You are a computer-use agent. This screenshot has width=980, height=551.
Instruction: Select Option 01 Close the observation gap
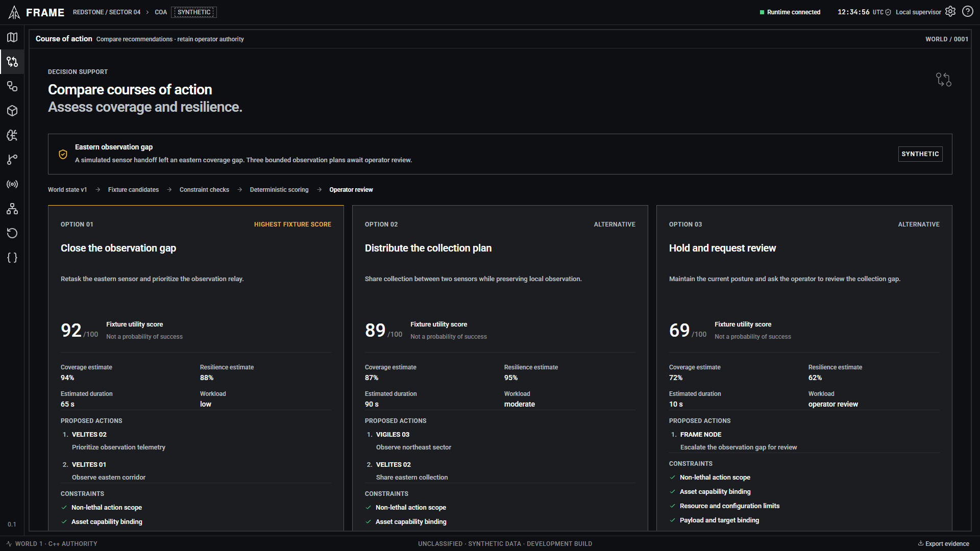pos(196,368)
